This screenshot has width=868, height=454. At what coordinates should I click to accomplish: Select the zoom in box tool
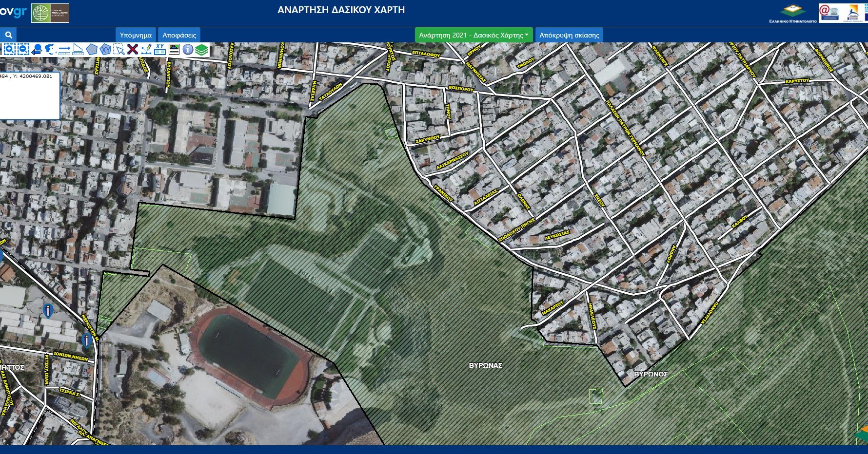[9, 49]
